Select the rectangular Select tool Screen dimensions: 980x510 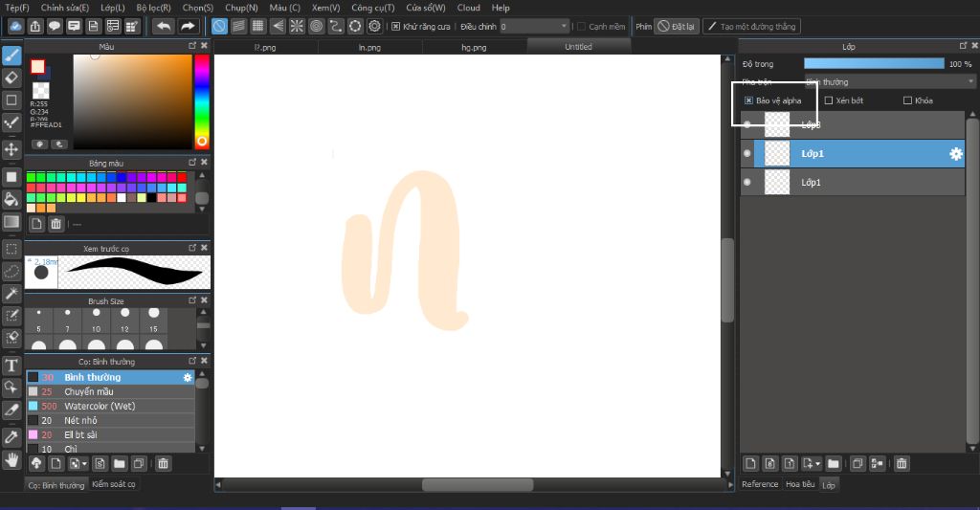point(11,250)
